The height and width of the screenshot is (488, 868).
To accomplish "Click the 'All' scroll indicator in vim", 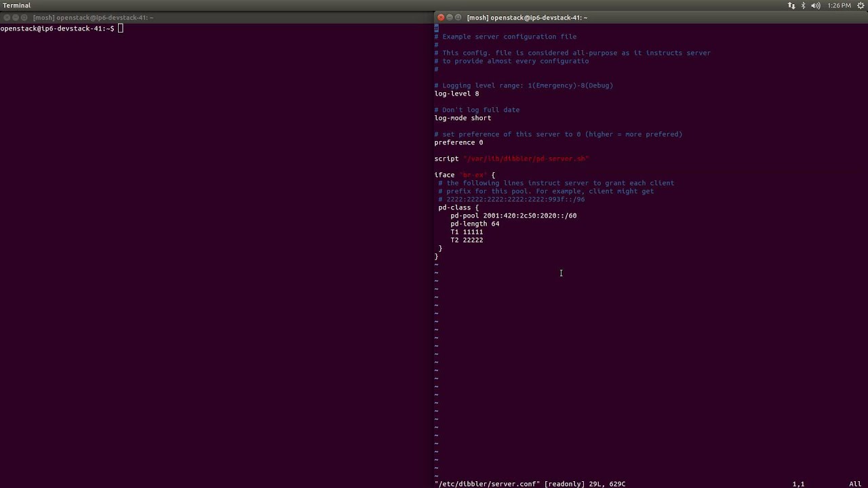I will coord(855,484).
